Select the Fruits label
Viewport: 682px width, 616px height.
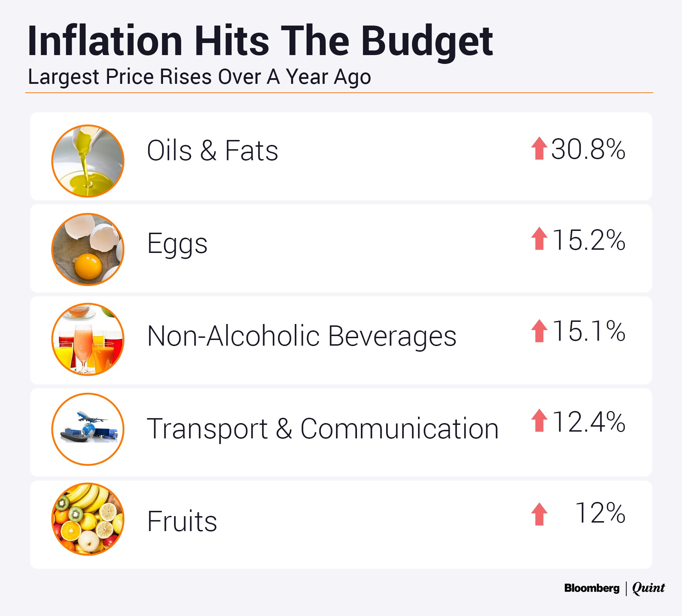[182, 521]
